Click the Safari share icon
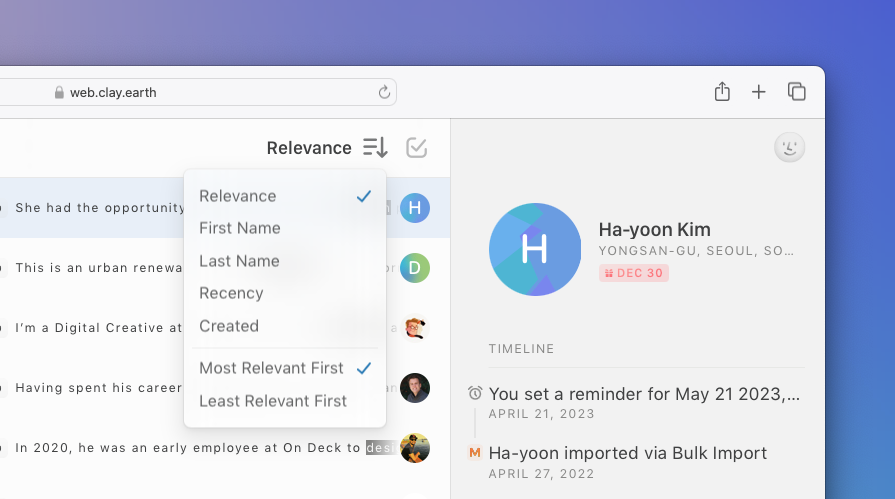Image resolution: width=895 pixels, height=499 pixels. coord(722,92)
